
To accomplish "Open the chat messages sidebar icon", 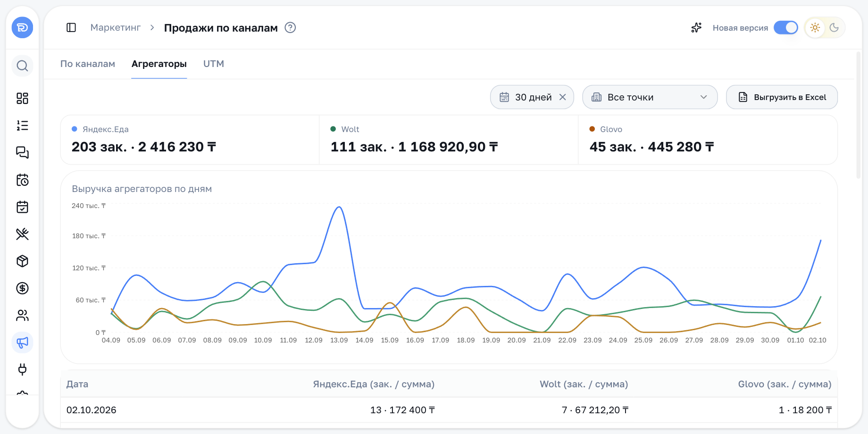I will tap(22, 152).
